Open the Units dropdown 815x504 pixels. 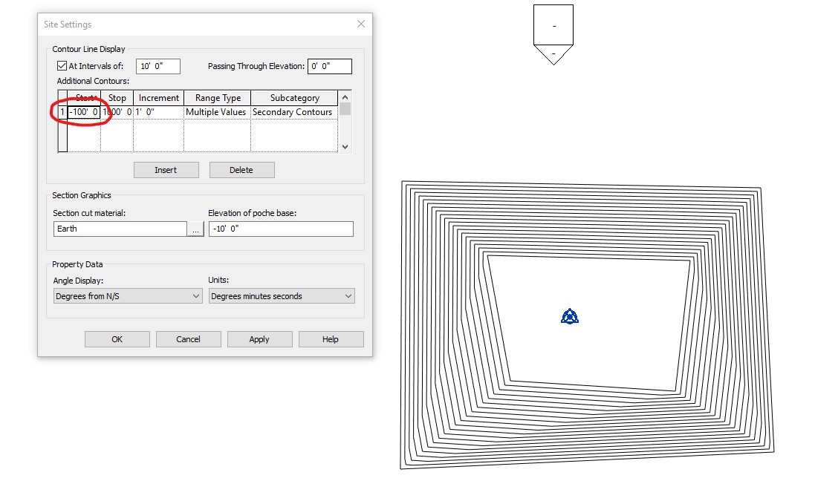tap(281, 295)
